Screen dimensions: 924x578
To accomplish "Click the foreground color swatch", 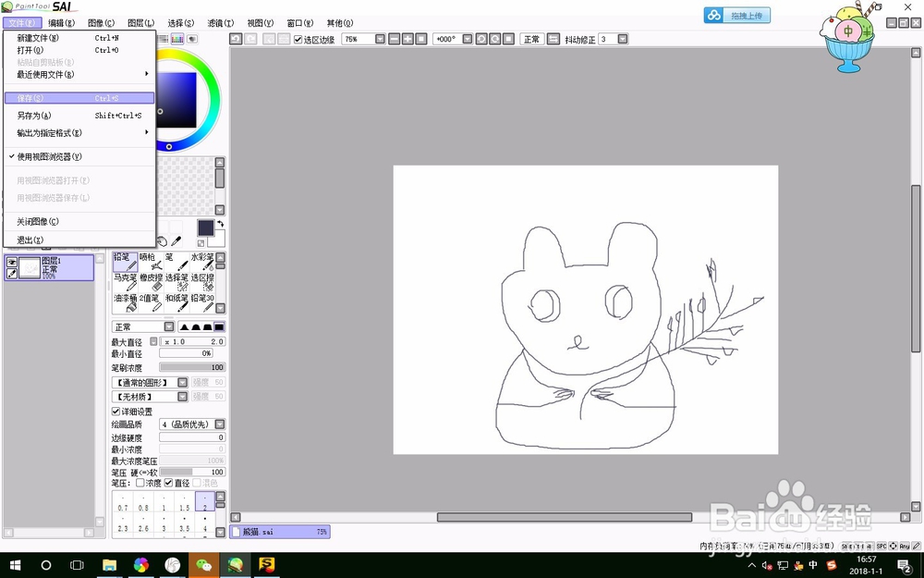I will [x=206, y=228].
